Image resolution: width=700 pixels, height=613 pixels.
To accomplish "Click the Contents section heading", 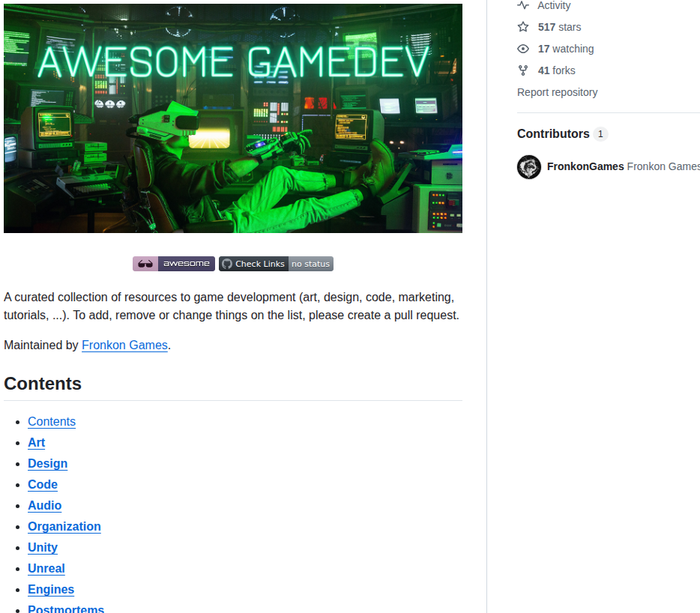I will pyautogui.click(x=43, y=384).
